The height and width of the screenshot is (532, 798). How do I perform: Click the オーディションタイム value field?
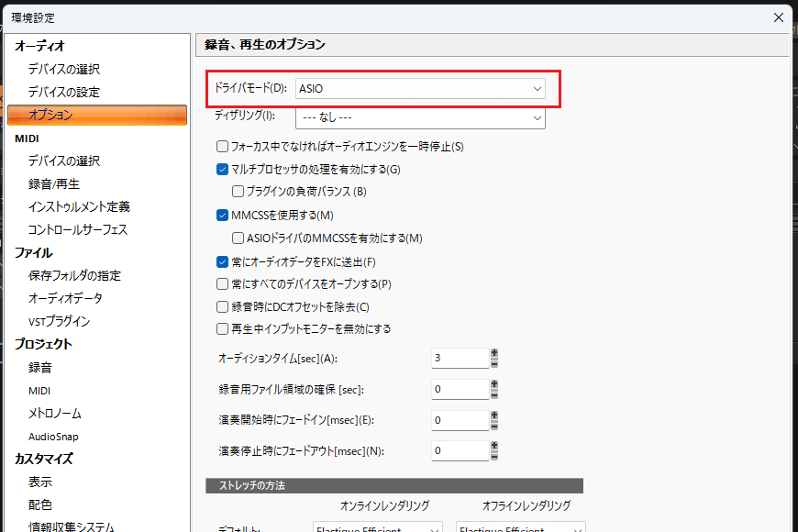[460, 358]
